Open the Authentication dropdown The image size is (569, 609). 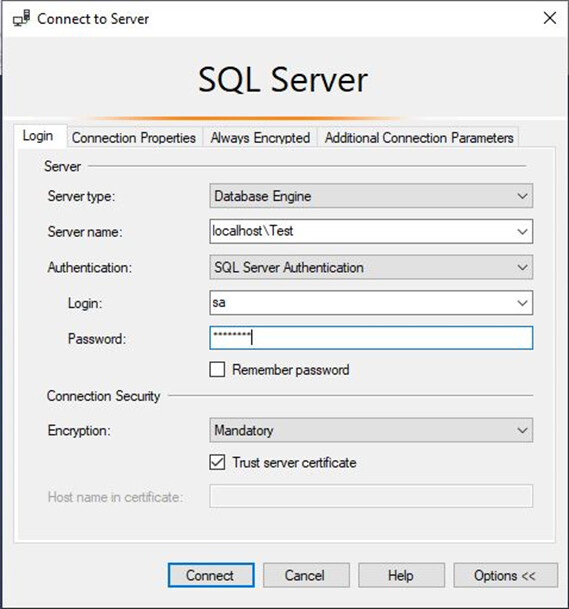pos(371,267)
